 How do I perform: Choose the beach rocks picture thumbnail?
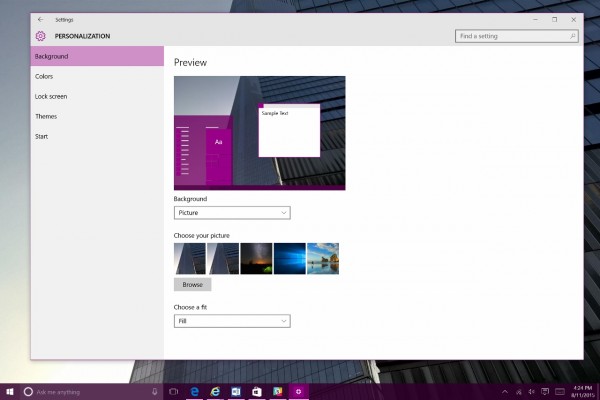pos(323,259)
